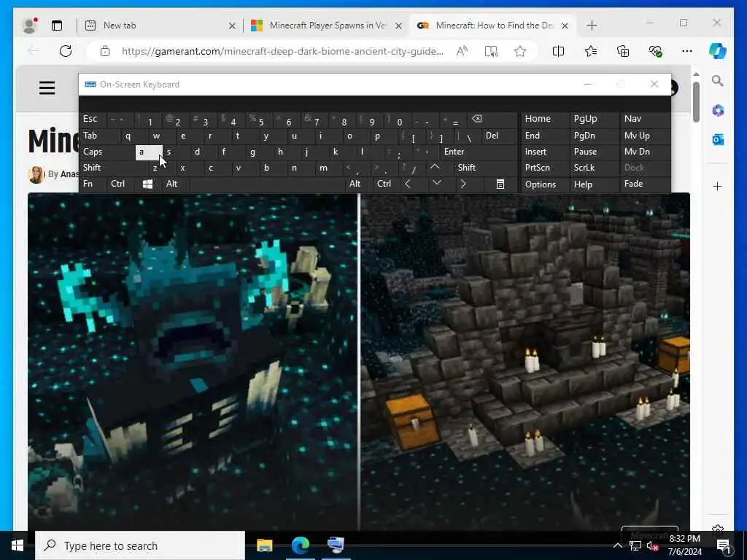The image size is (747, 560).
Task: Click the PgDn key on keyboard
Action: coord(594,136)
